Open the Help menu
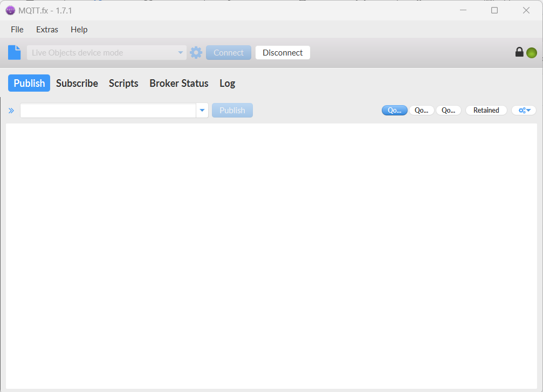The width and height of the screenshot is (543, 392). click(x=79, y=30)
